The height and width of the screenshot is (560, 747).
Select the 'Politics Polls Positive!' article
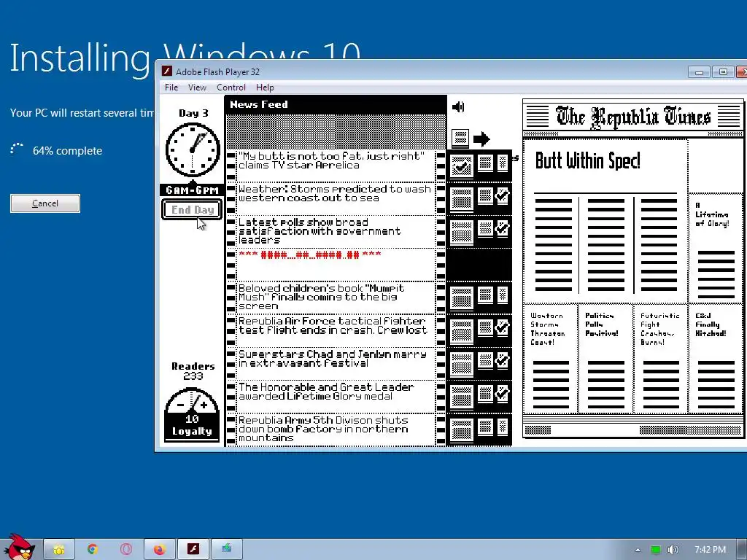(x=605, y=359)
